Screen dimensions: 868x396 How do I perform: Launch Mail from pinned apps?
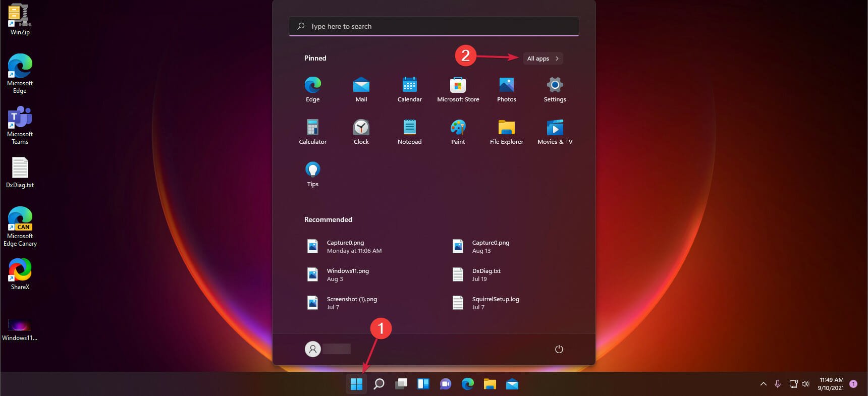click(361, 89)
